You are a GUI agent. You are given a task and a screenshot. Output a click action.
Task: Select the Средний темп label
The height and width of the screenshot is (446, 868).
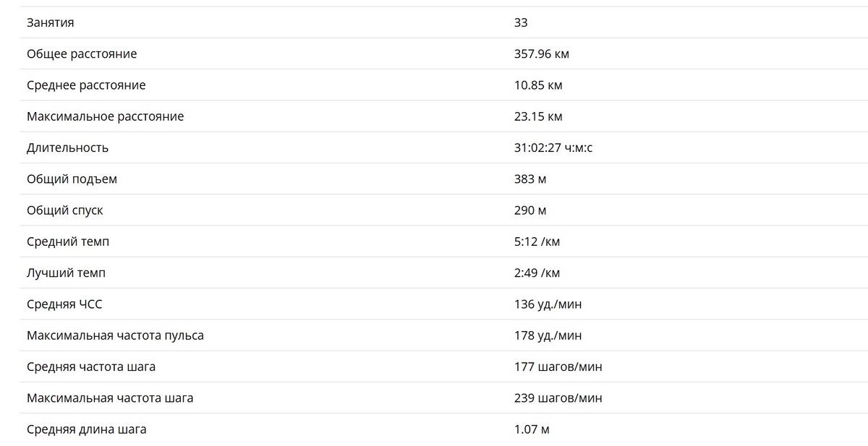tap(68, 241)
